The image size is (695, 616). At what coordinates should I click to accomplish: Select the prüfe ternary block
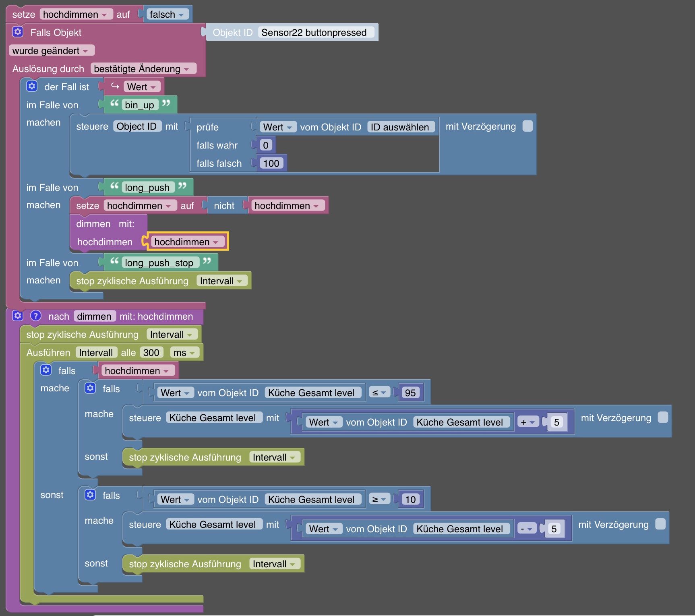tap(207, 127)
